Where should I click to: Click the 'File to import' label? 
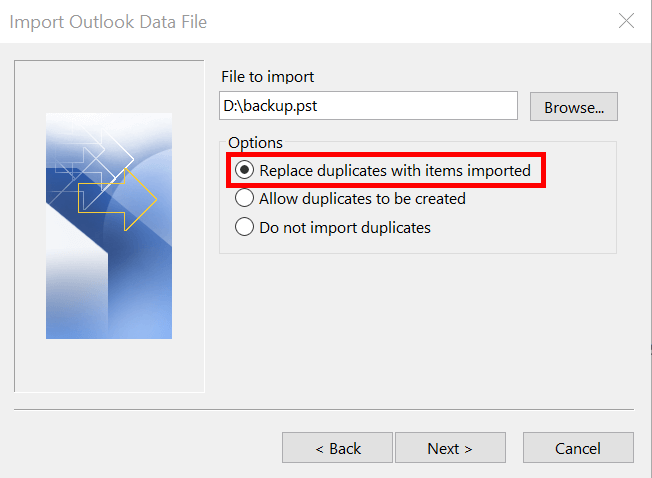(267, 77)
